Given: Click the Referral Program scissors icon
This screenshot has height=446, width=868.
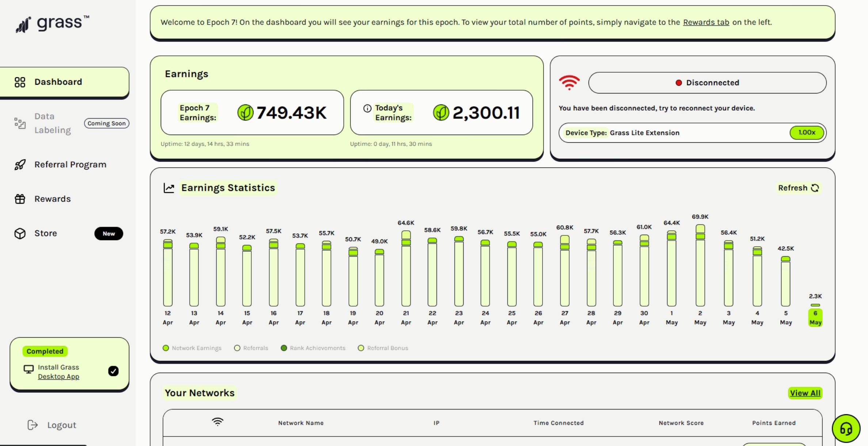Looking at the screenshot, I should pos(20,165).
